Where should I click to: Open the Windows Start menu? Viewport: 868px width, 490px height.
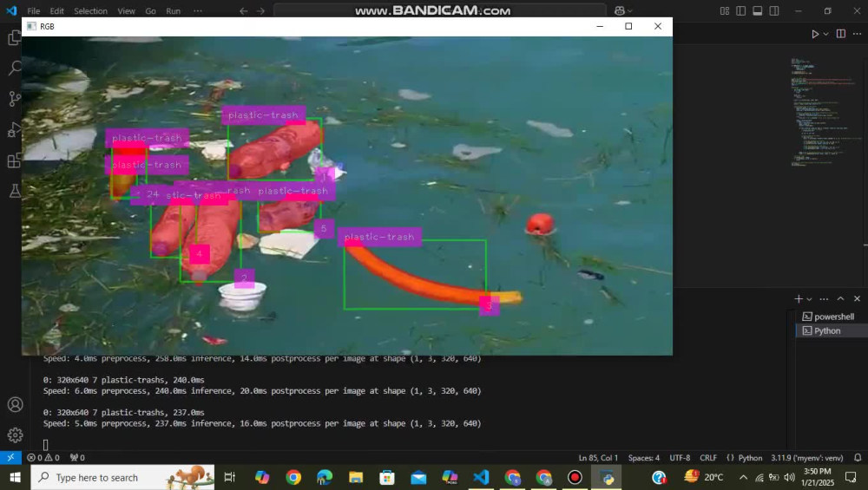pyautogui.click(x=15, y=477)
